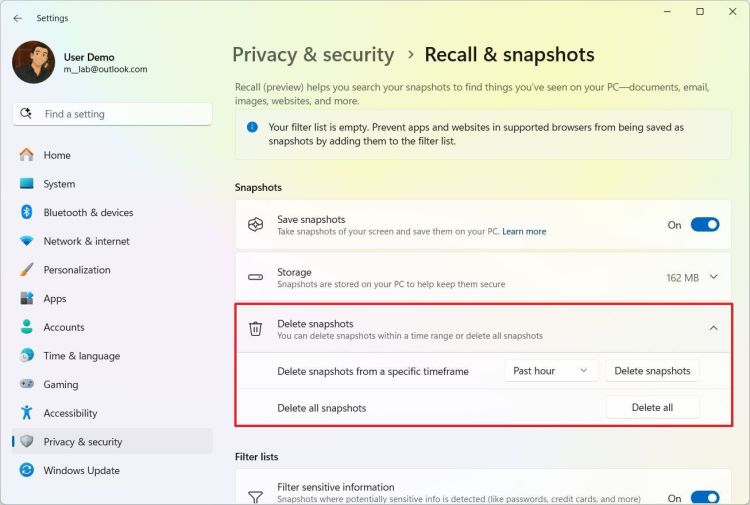Click the Network & internet wifi icon
The height and width of the screenshot is (505, 750).
point(26,241)
